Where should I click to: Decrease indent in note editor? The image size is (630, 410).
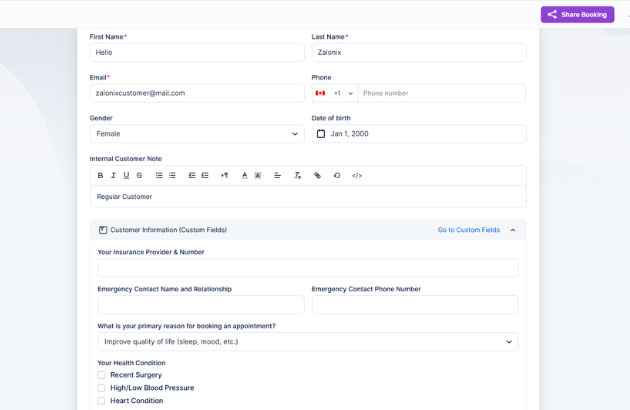(x=192, y=175)
